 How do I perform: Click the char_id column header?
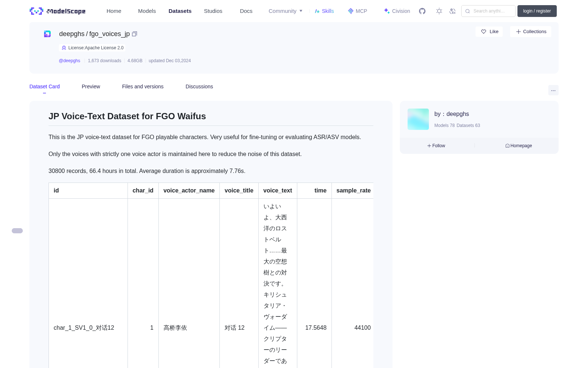(x=143, y=191)
